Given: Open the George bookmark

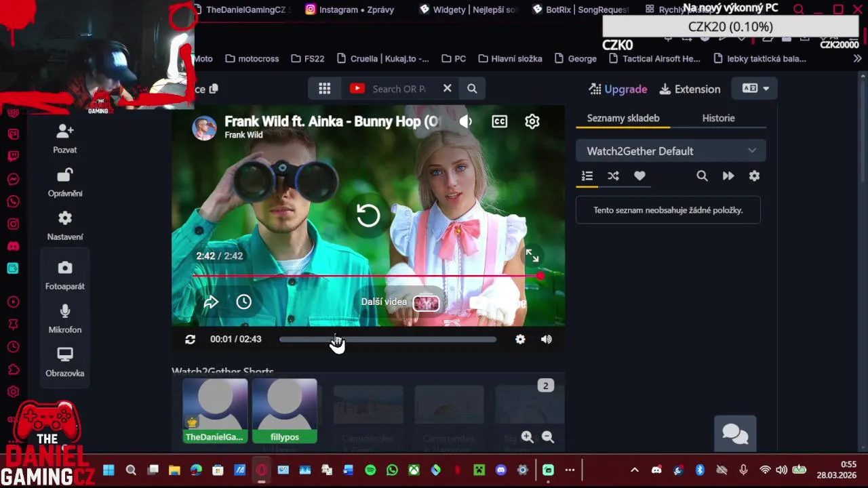Looking at the screenshot, I should coord(575,59).
